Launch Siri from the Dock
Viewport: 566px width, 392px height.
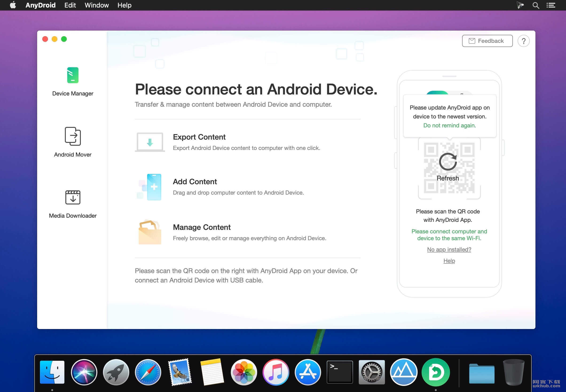point(84,372)
